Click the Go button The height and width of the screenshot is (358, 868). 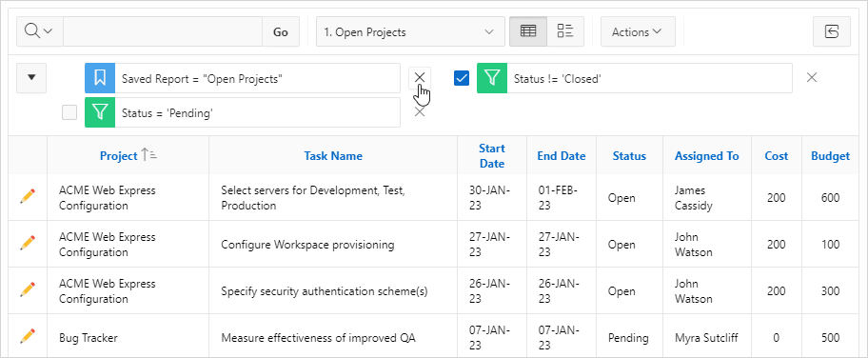(281, 31)
